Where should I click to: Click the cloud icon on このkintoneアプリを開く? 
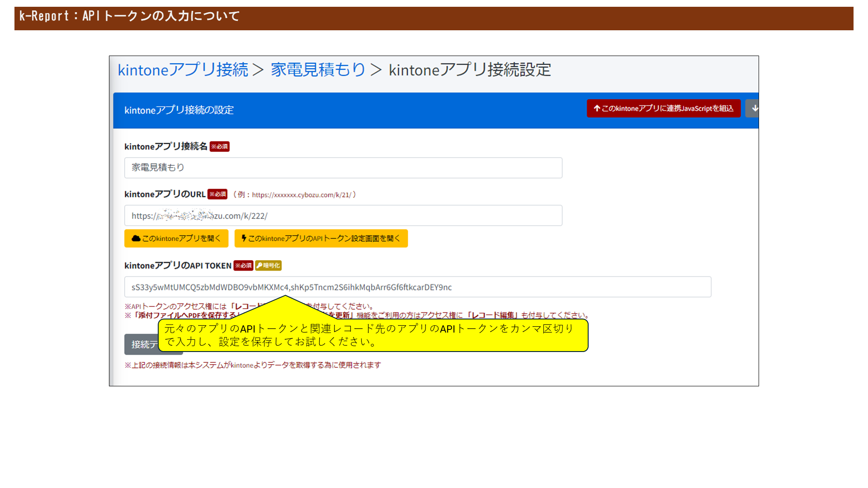(136, 239)
